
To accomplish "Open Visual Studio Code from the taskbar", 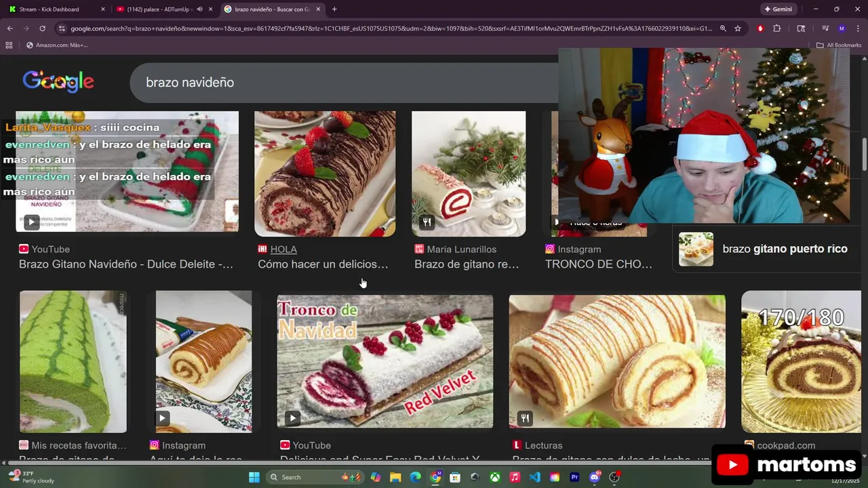I will [535, 477].
